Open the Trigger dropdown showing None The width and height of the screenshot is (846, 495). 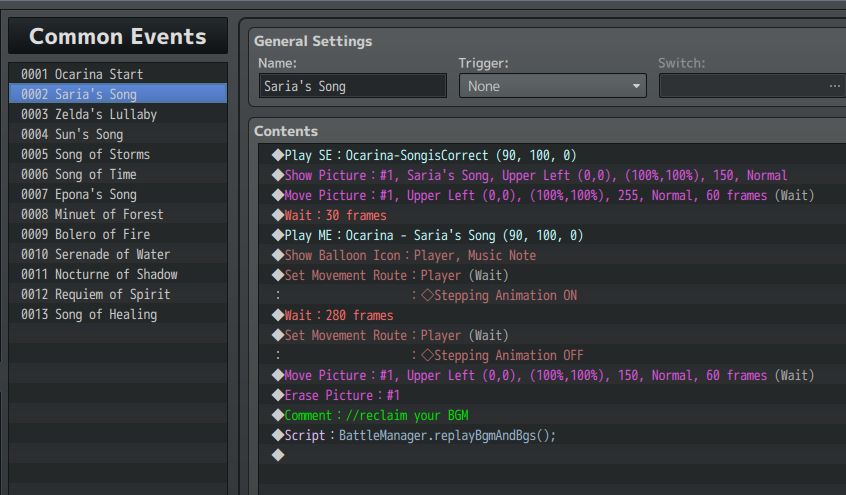(x=552, y=86)
